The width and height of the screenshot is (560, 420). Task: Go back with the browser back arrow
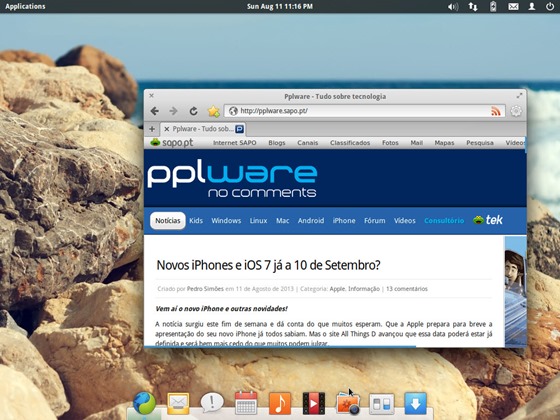(x=155, y=111)
